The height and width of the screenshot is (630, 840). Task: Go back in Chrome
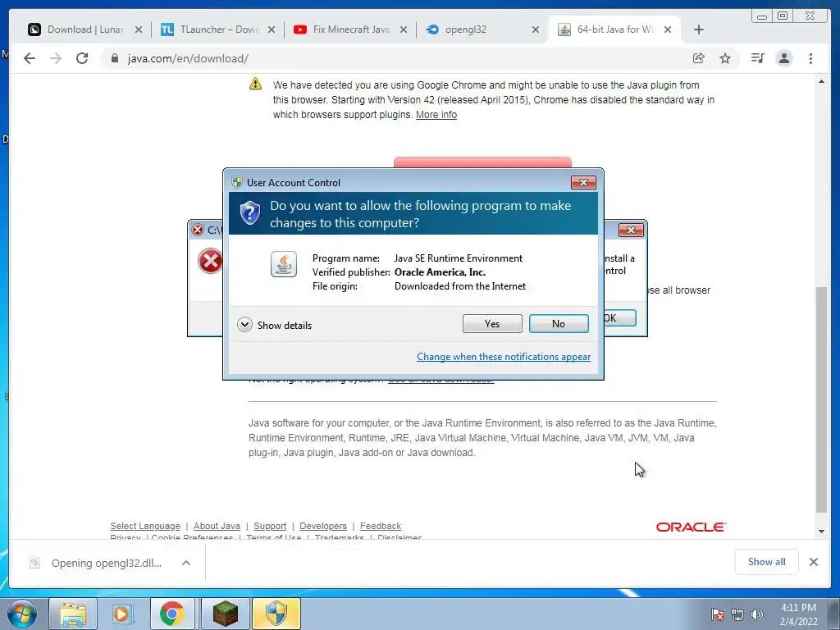tap(30, 58)
